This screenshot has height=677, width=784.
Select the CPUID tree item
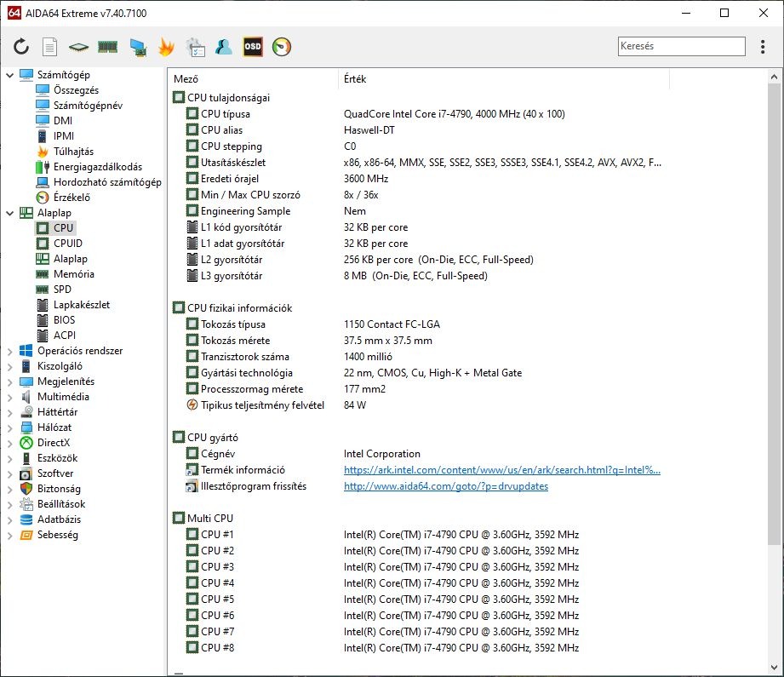pyautogui.click(x=68, y=244)
